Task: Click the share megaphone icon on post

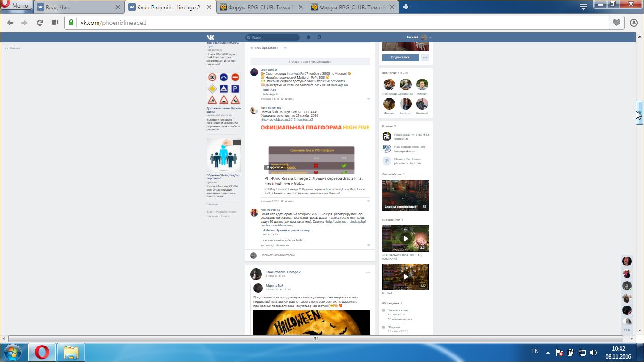Action: [285, 48]
